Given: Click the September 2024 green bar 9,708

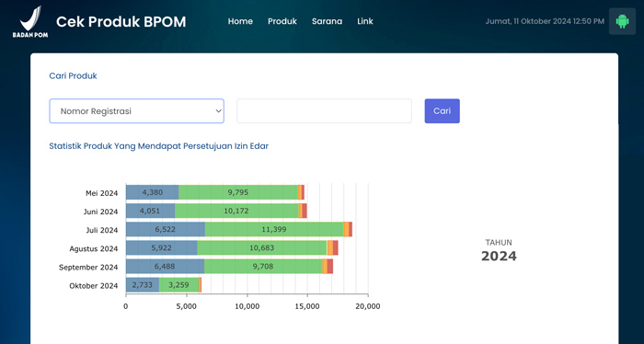Looking at the screenshot, I should coord(263,267).
